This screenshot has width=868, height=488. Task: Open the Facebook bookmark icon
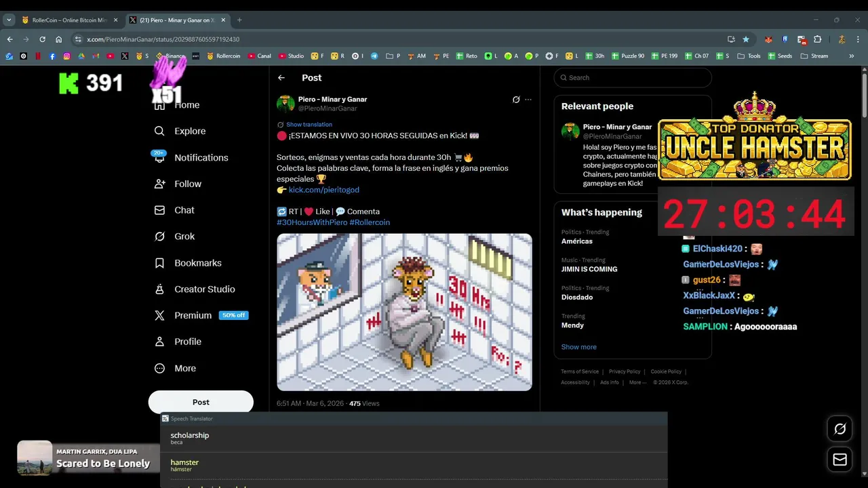point(52,56)
